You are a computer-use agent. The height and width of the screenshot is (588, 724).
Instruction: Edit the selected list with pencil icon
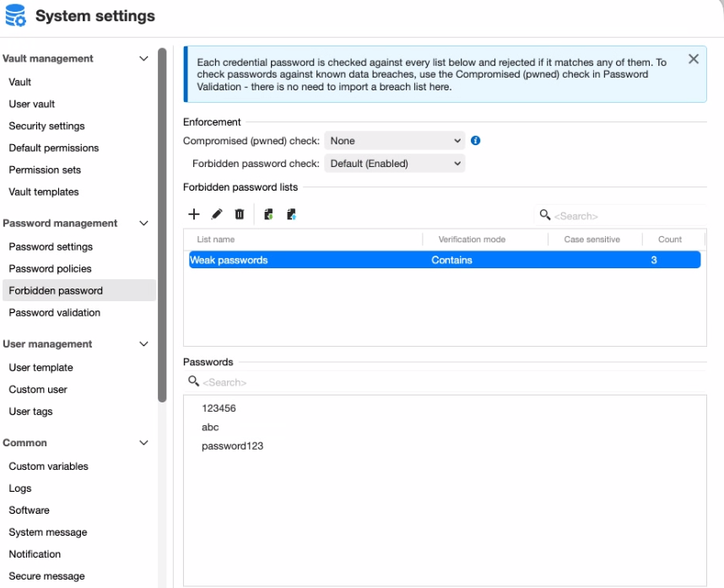click(217, 214)
